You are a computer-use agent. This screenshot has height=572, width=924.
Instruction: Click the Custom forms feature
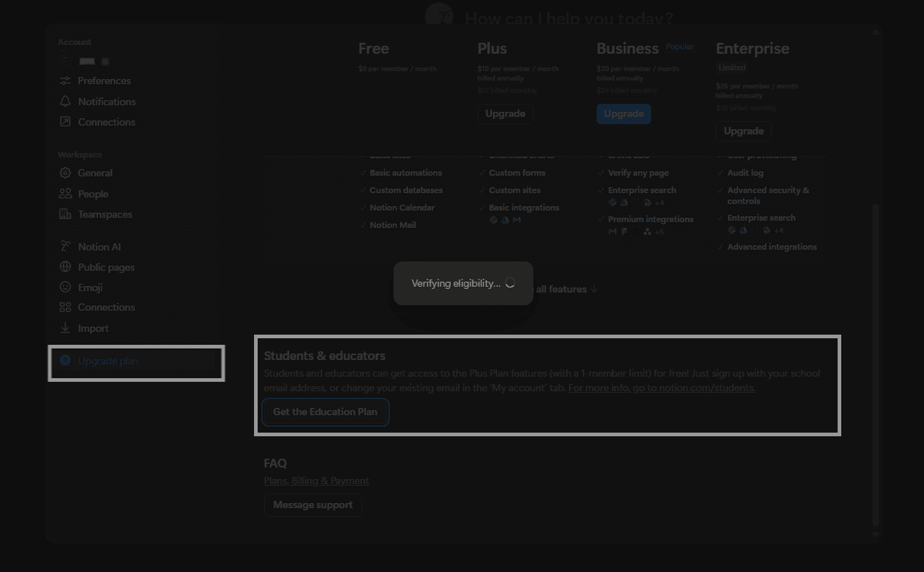tap(517, 173)
